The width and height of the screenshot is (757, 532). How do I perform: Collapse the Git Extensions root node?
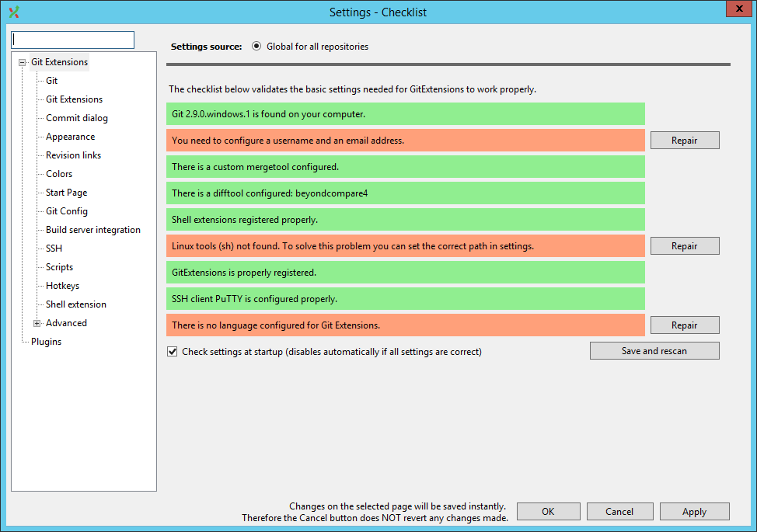(22, 62)
